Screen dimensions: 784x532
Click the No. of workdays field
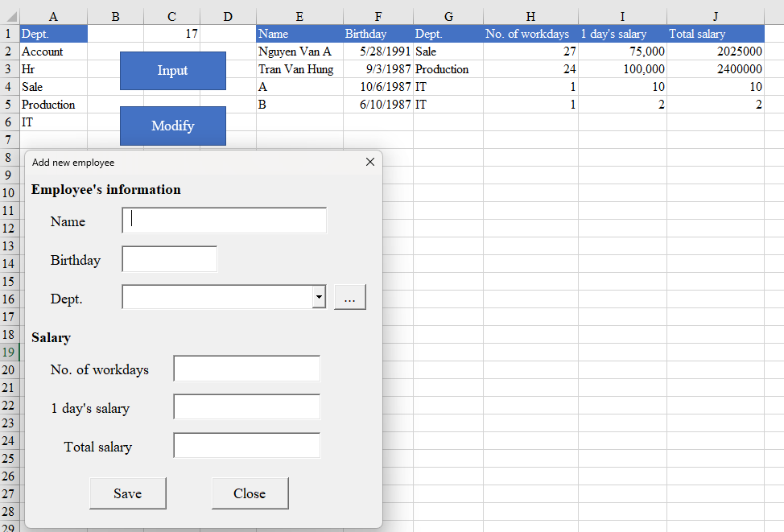tap(246, 369)
